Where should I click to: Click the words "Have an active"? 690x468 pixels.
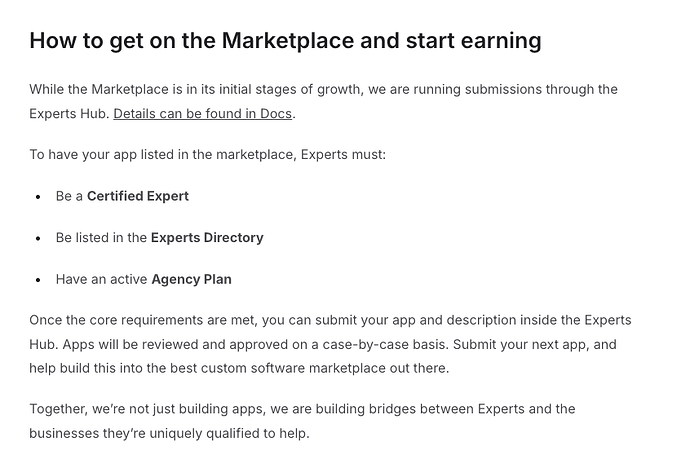[x=101, y=279]
